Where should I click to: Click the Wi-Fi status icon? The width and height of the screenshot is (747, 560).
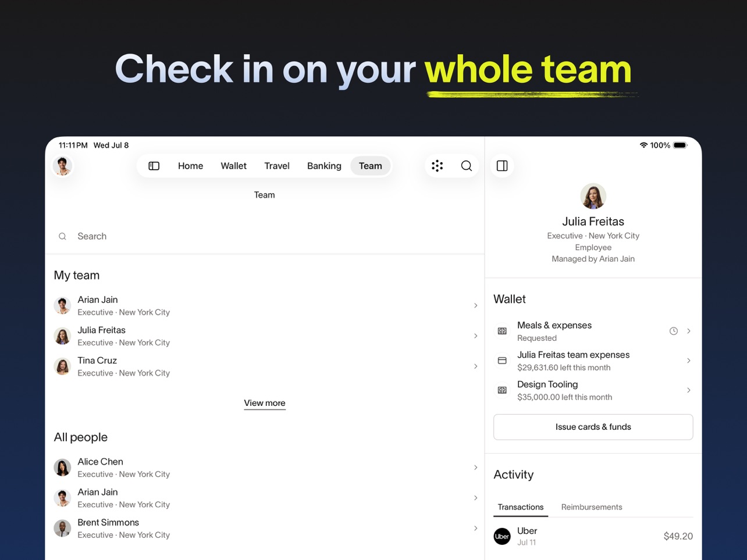click(643, 145)
